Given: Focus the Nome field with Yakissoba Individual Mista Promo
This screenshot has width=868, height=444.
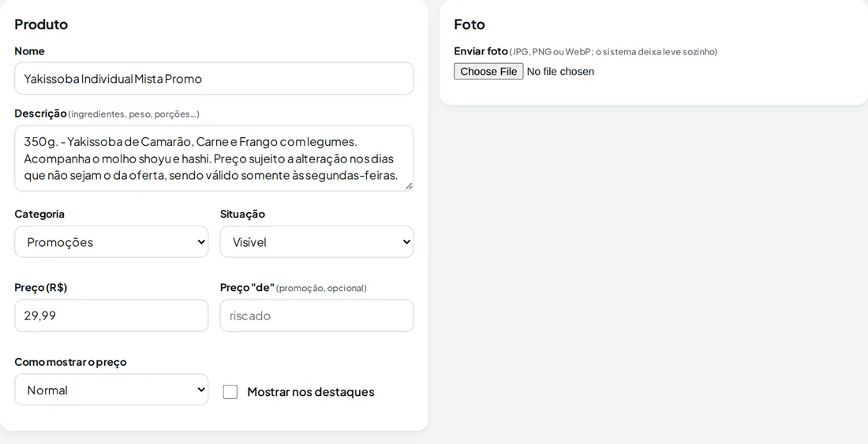Looking at the screenshot, I should [214, 79].
